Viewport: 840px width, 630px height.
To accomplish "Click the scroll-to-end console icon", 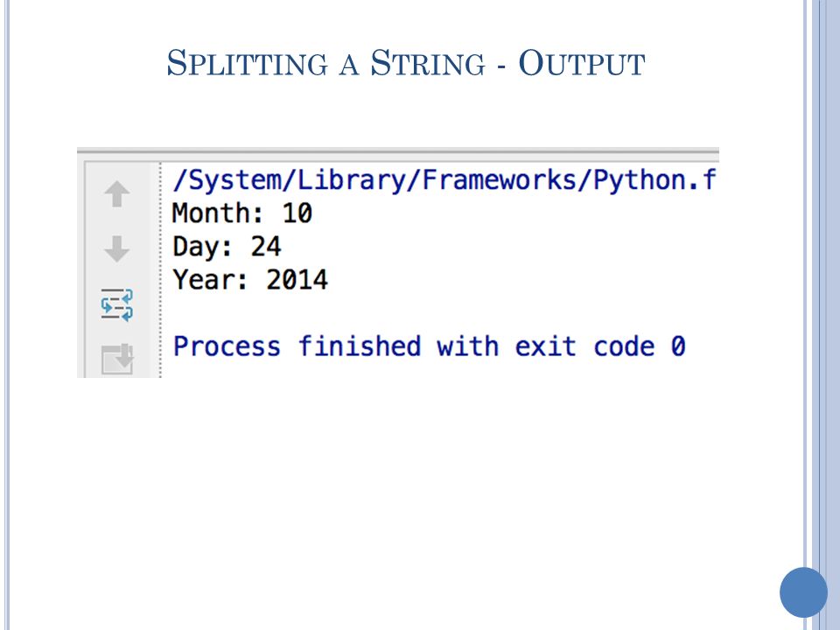I will 117,359.
